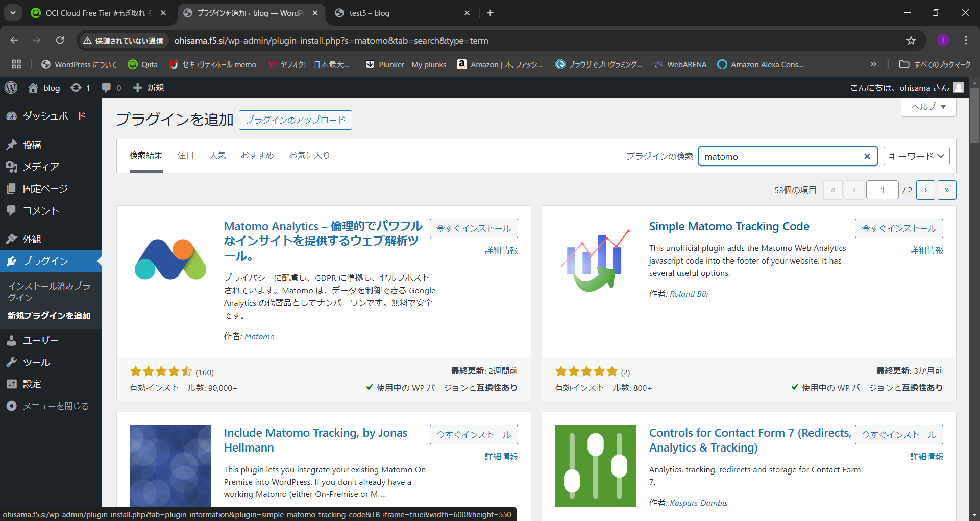The image size is (980, 521).
Task: Click the プラグインのアップロード button
Action: [x=296, y=120]
